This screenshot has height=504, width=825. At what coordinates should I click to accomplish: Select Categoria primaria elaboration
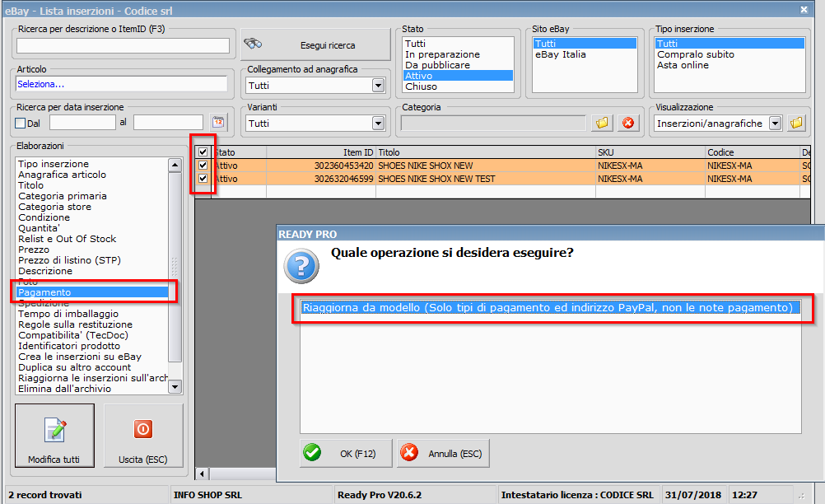pos(92,196)
